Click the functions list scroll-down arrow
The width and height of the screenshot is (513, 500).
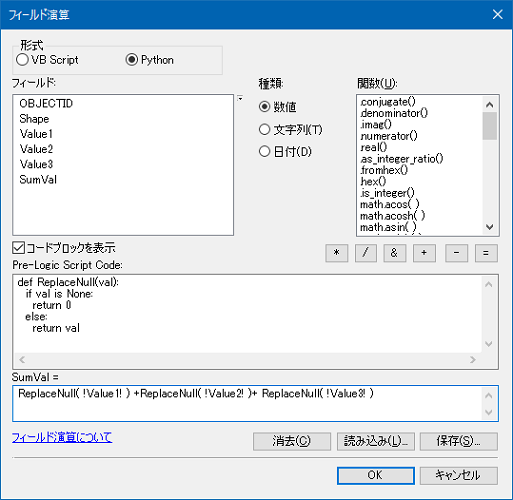click(x=489, y=227)
